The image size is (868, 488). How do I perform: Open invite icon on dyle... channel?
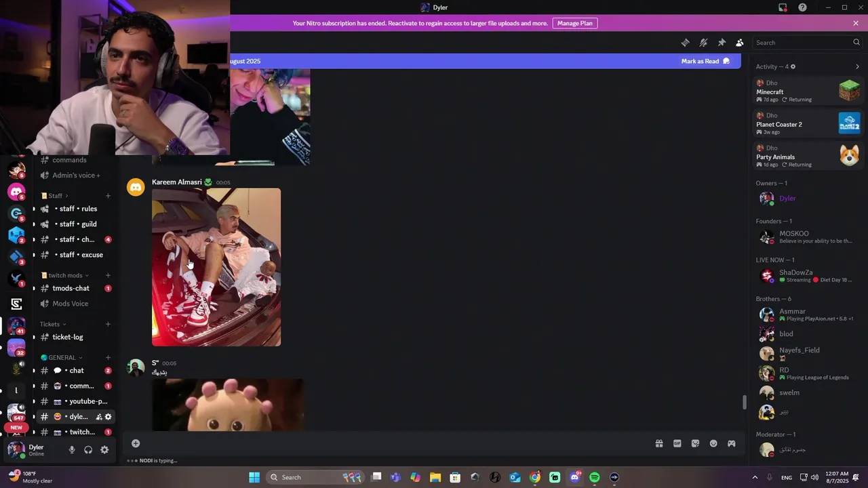click(x=99, y=417)
